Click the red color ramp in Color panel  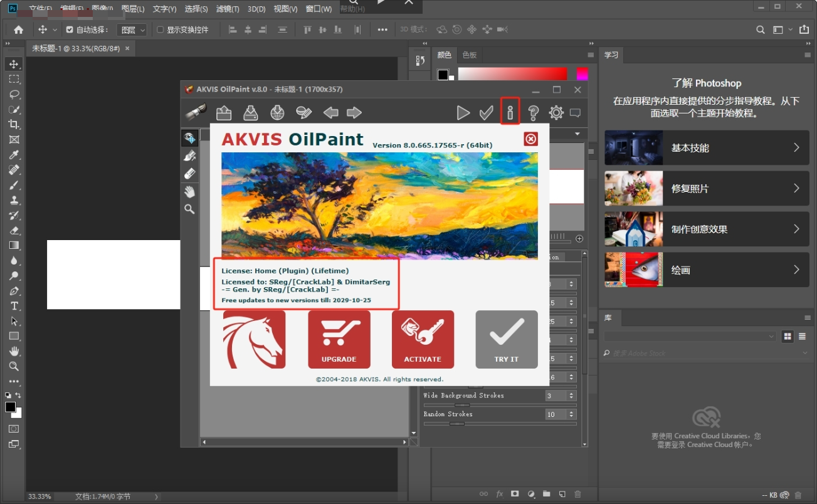point(512,74)
